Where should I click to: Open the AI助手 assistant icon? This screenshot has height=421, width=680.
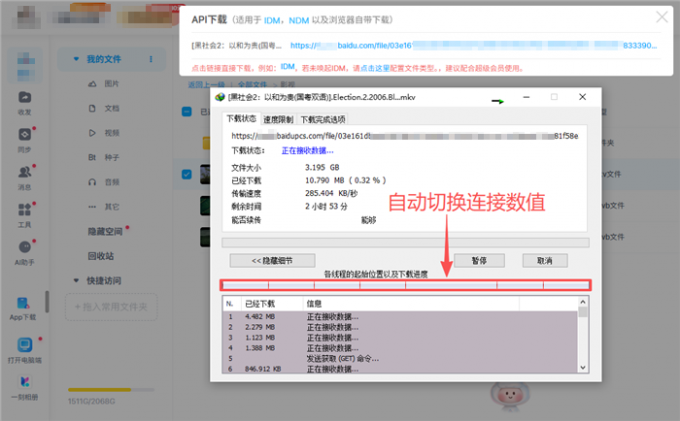tap(24, 247)
